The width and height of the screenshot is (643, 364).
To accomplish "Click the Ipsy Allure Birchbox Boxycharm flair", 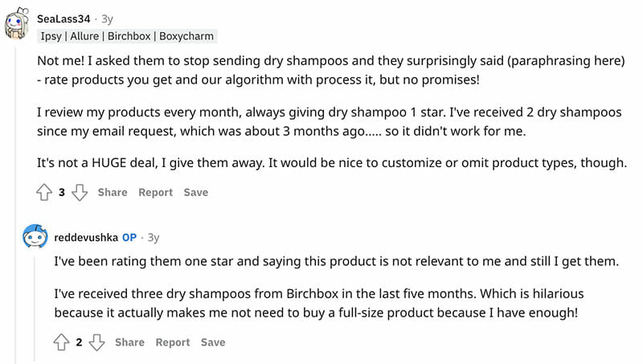I will click(126, 36).
